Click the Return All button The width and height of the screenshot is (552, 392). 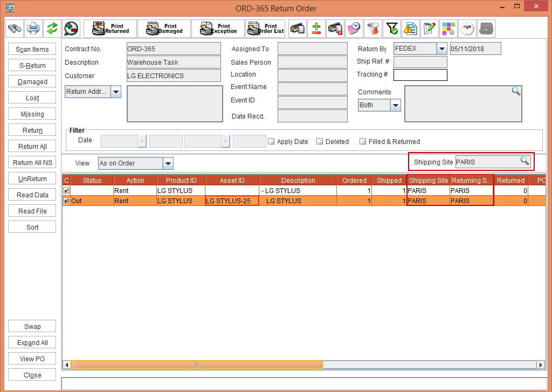point(32,147)
